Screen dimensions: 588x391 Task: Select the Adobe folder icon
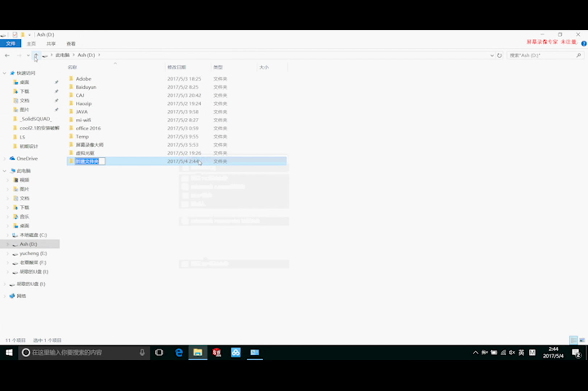click(x=71, y=79)
